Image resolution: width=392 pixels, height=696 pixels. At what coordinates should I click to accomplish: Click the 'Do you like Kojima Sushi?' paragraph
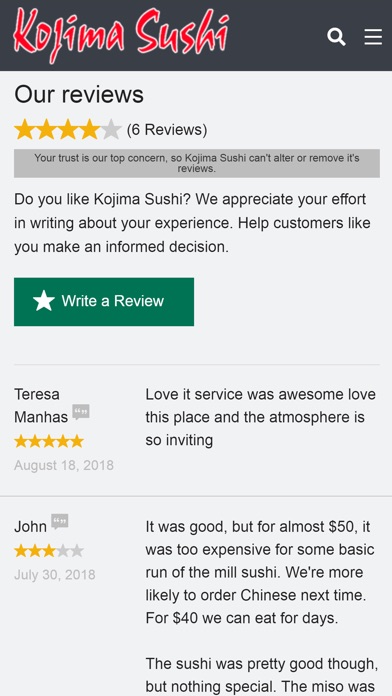pos(192,223)
